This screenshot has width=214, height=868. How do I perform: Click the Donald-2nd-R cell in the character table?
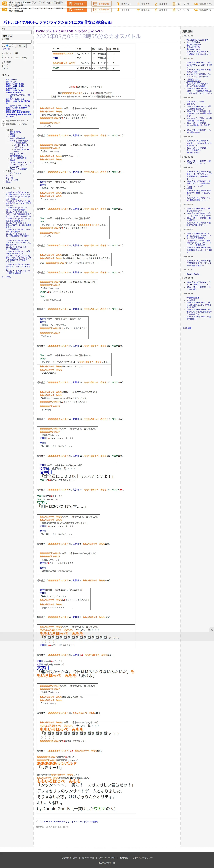[83, 68]
